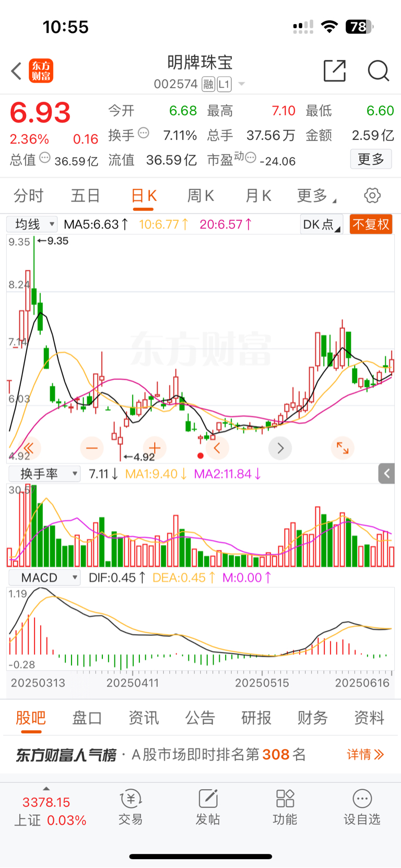Open the 财务 tab

pos(313,718)
